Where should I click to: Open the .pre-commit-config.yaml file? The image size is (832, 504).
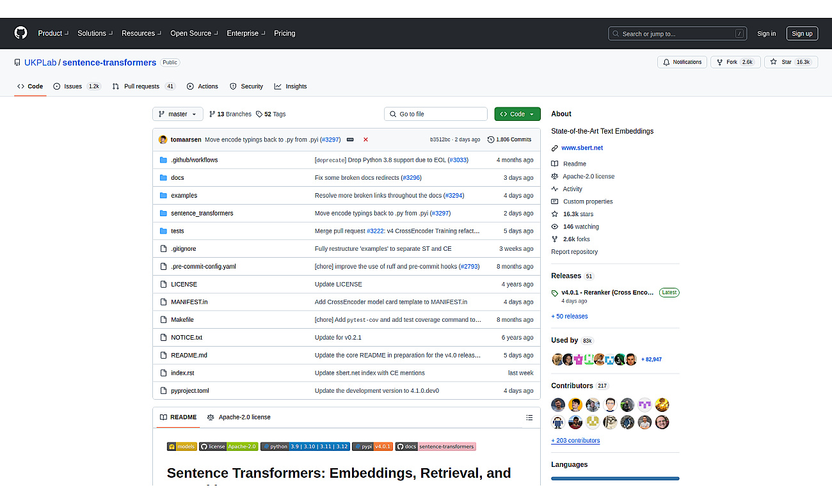(204, 266)
